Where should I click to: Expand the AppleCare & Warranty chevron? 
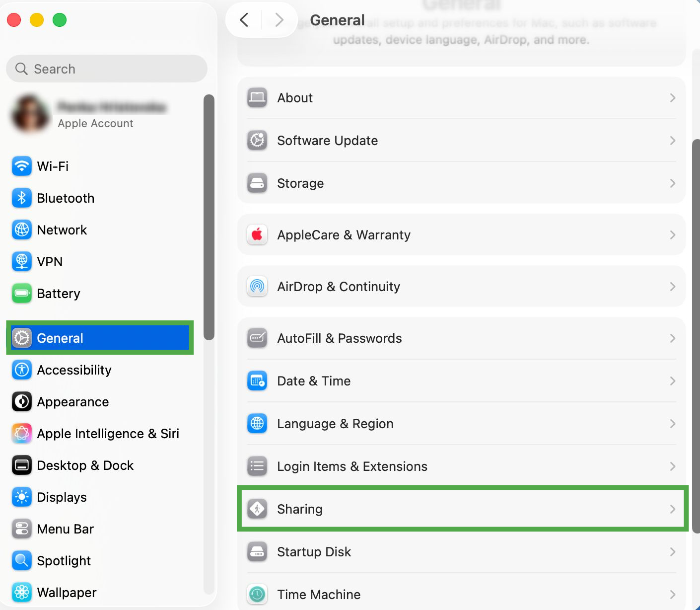[x=673, y=235]
